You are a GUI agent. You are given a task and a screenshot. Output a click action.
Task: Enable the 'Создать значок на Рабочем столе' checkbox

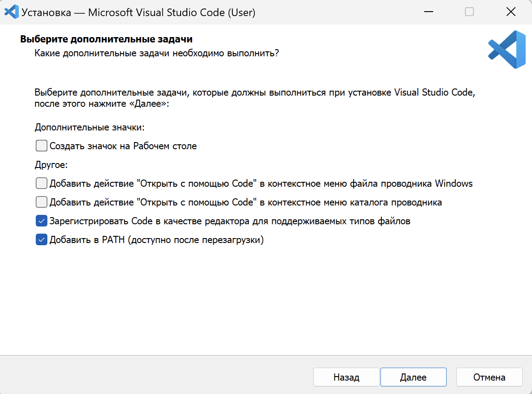coord(42,146)
